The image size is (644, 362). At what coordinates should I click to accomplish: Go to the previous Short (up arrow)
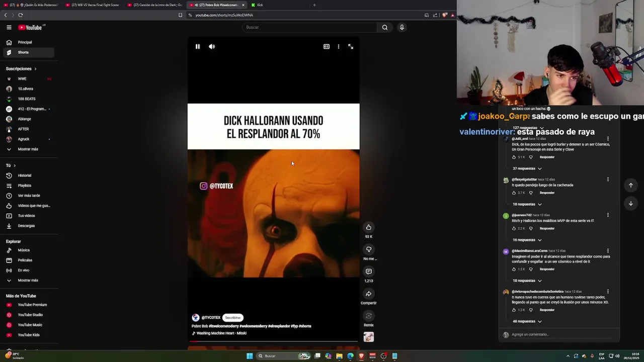click(631, 185)
